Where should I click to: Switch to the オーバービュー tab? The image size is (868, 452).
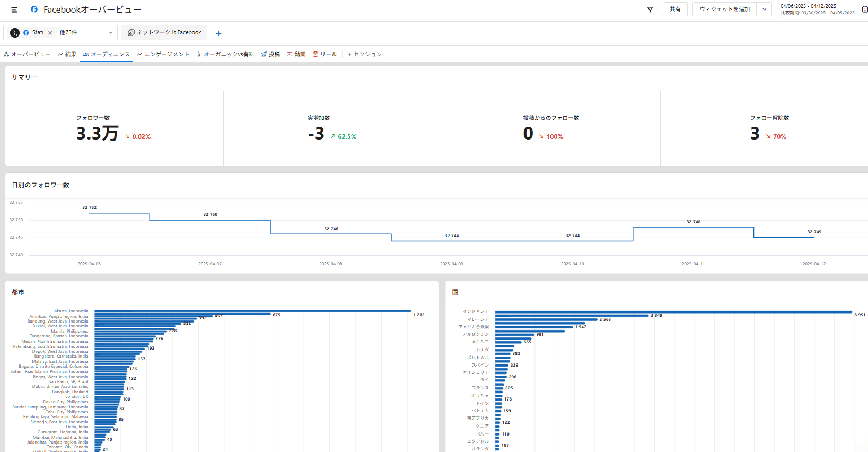click(x=27, y=54)
